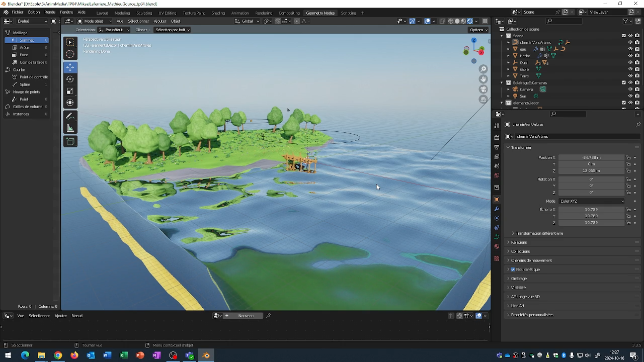644x362 pixels.
Task: Open the Euler XYZ rotation mode dropdown
Action: tap(592, 201)
